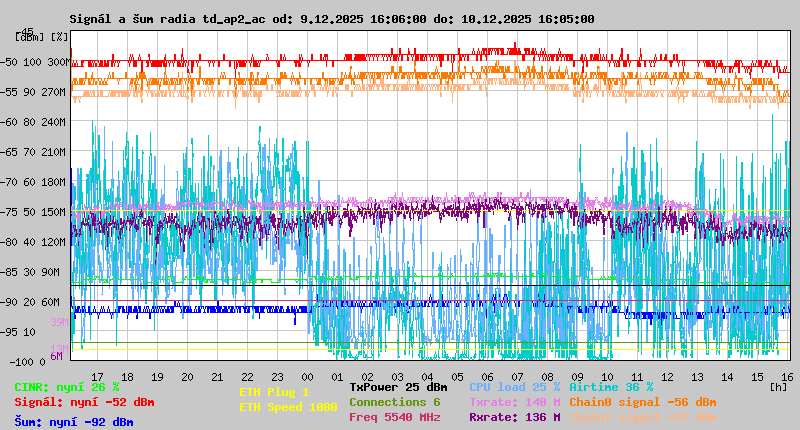Click the 00 hour mark on time axis
The image size is (800, 430).
coord(308,377)
